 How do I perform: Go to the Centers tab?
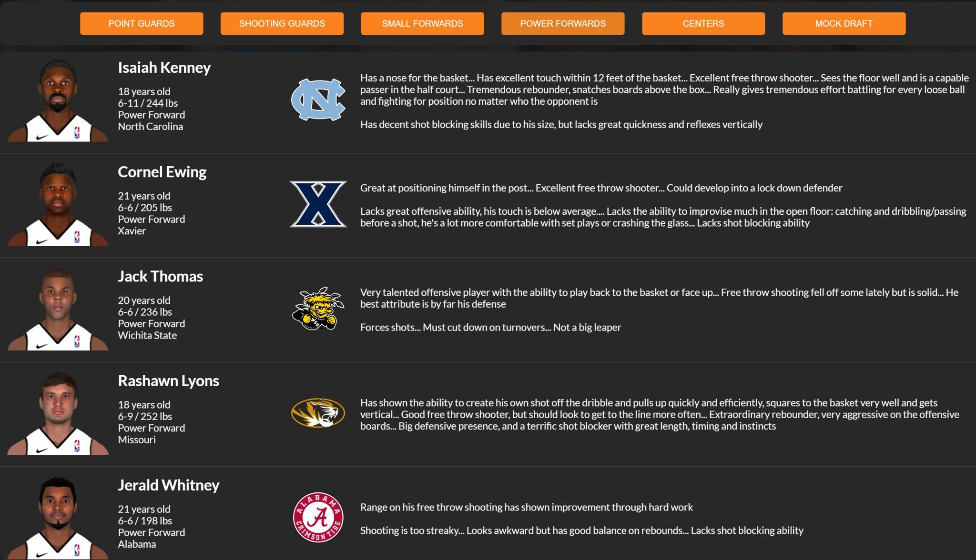pyautogui.click(x=703, y=23)
